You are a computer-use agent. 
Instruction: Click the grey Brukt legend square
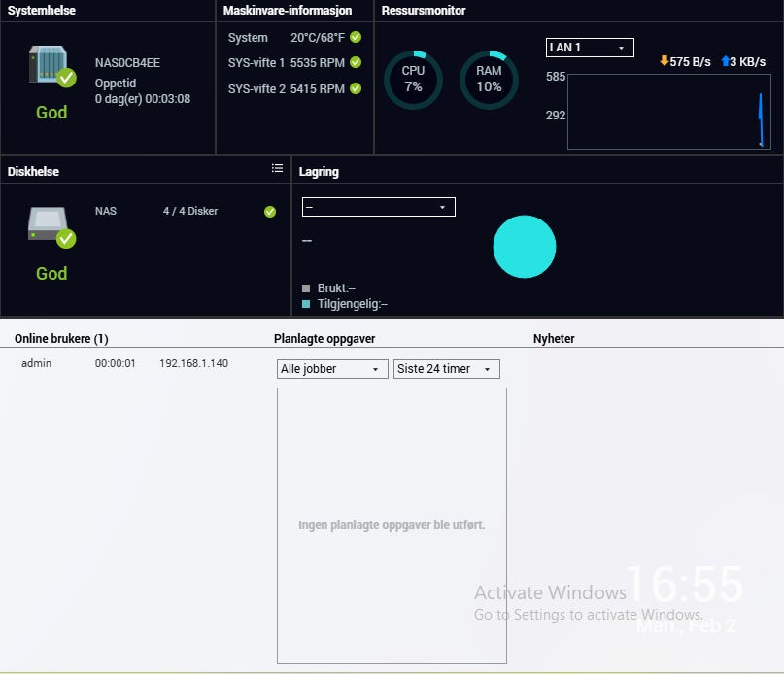(306, 288)
